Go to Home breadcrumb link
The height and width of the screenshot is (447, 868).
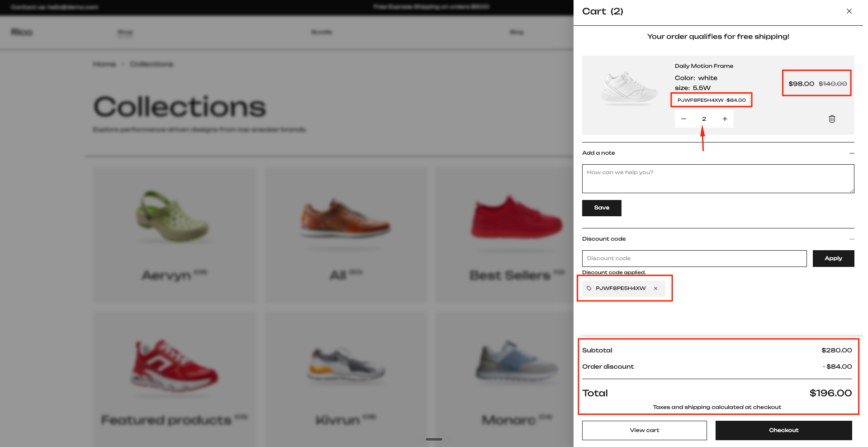(104, 64)
